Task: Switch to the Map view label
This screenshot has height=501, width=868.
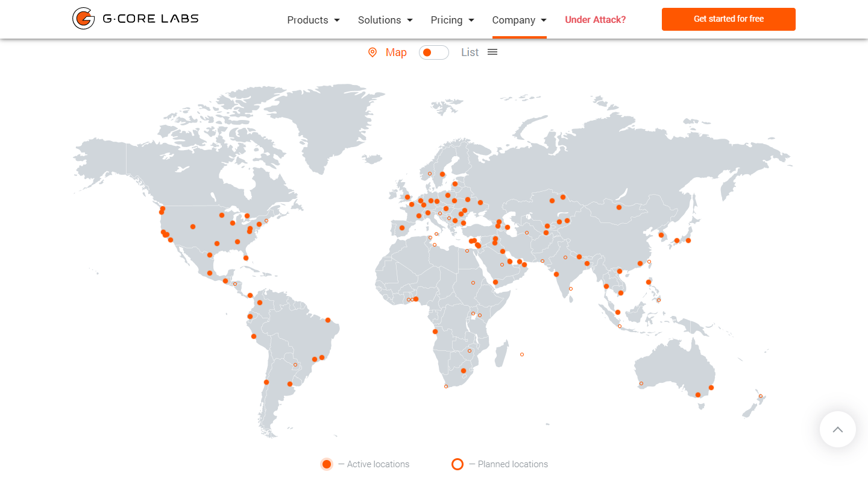Action: (396, 52)
